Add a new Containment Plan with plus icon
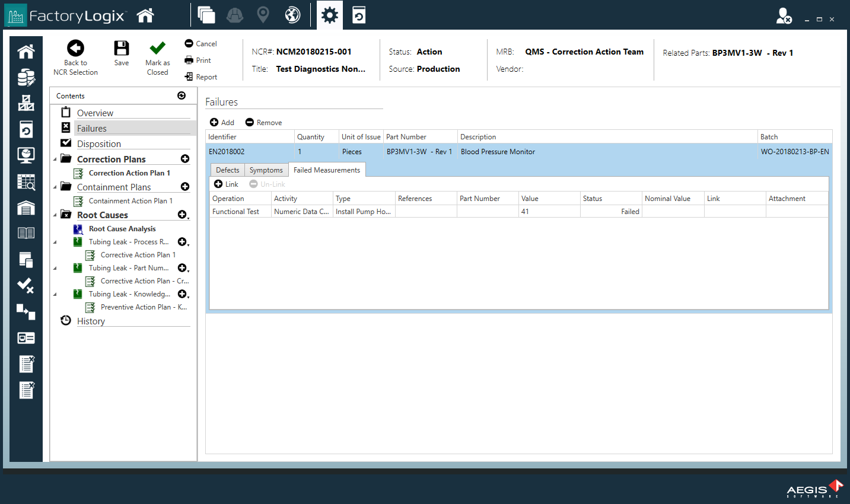850x504 pixels. [x=185, y=187]
